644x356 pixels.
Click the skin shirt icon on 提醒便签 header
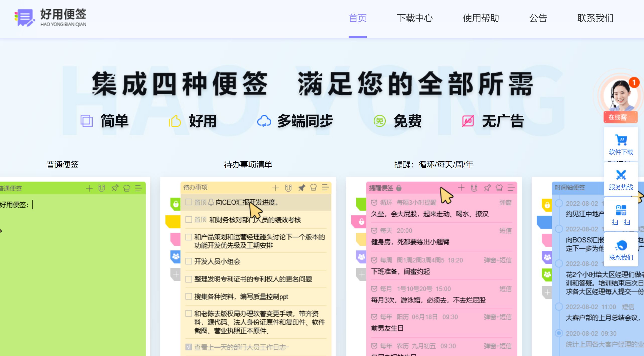pyautogui.click(x=499, y=188)
